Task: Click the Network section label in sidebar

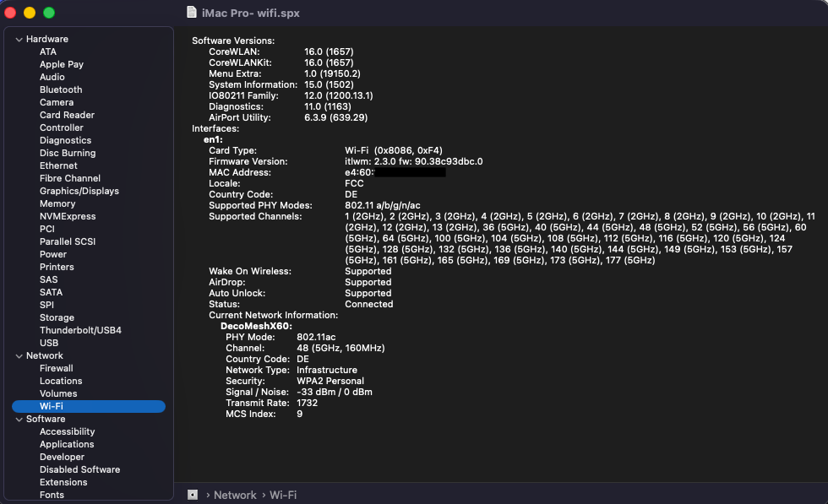Action: coord(44,355)
